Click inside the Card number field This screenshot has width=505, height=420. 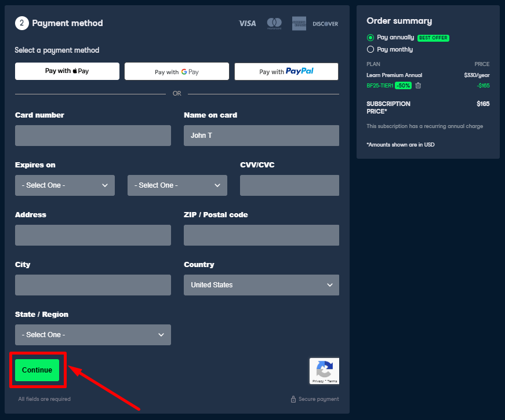pos(93,136)
